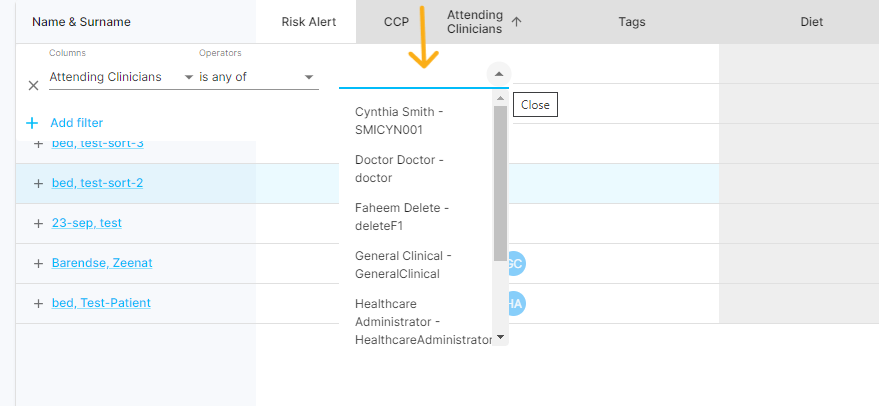Image resolution: width=879 pixels, height=406 pixels.
Task: Expand the row for Barendse, Zeenat
Action: tap(38, 264)
